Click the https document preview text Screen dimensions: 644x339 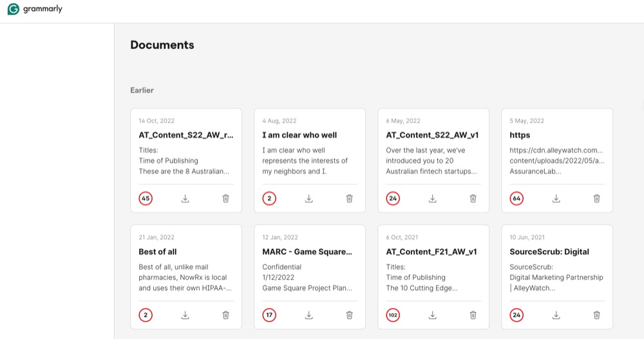[x=556, y=160]
